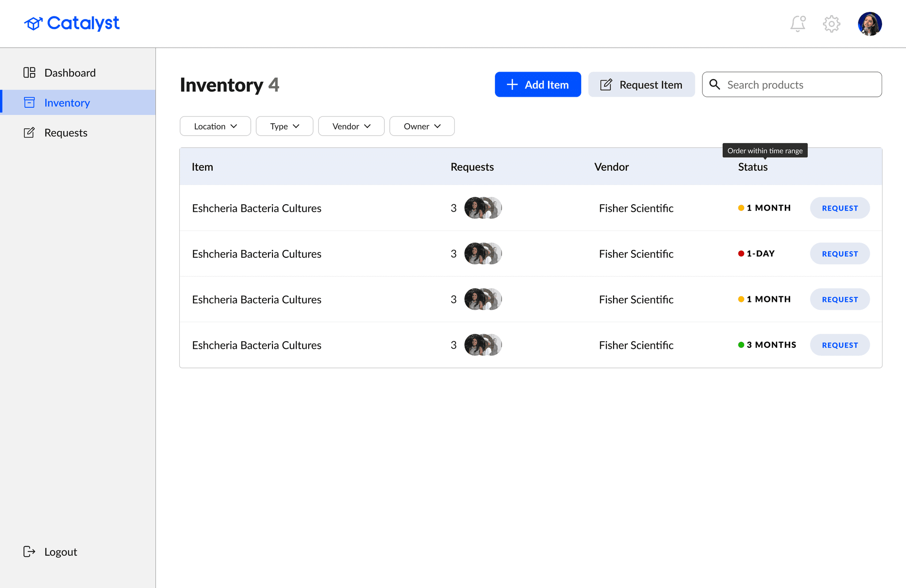Open the notifications bell icon
The height and width of the screenshot is (588, 906).
point(798,23)
